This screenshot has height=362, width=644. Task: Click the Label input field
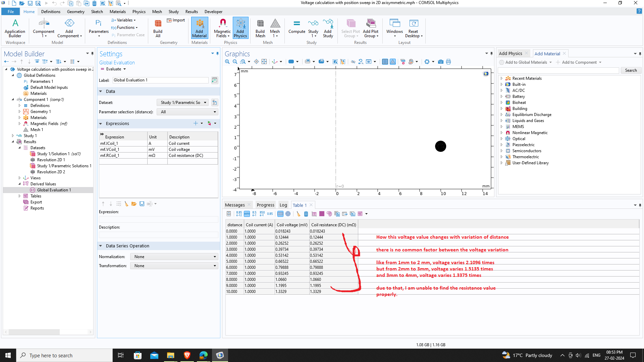pyautogui.click(x=161, y=80)
